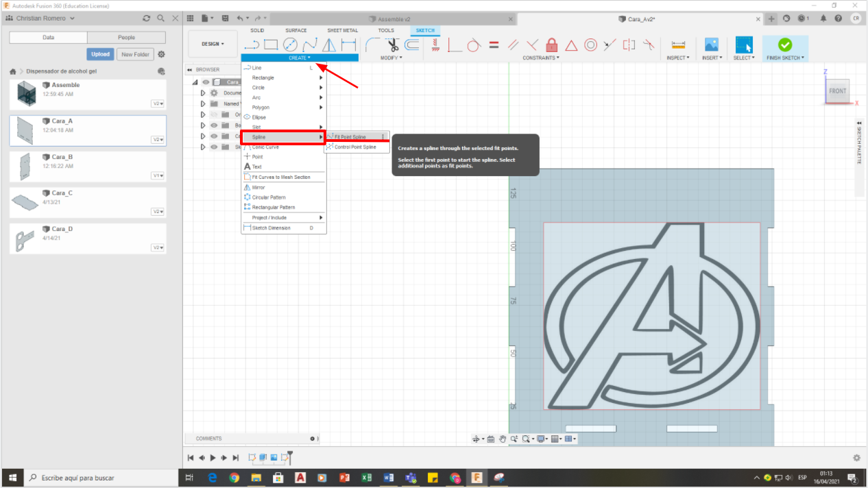Click the Measure ruler icon in Inspect
The width and height of the screenshot is (868, 488).
point(678,45)
